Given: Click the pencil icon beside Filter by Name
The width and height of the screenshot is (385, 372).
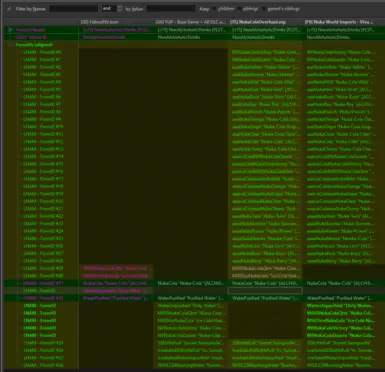Looking at the screenshot, I should coord(9,9).
